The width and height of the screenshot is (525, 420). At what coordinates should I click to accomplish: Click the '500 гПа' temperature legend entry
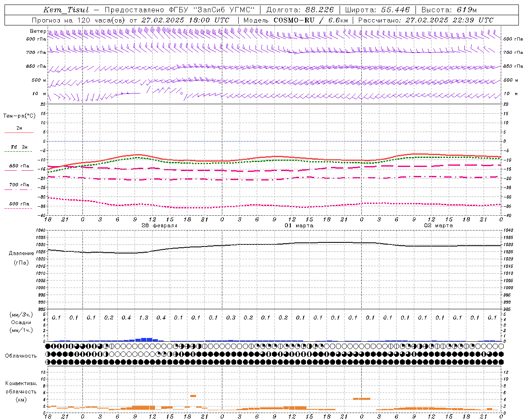pyautogui.click(x=19, y=204)
